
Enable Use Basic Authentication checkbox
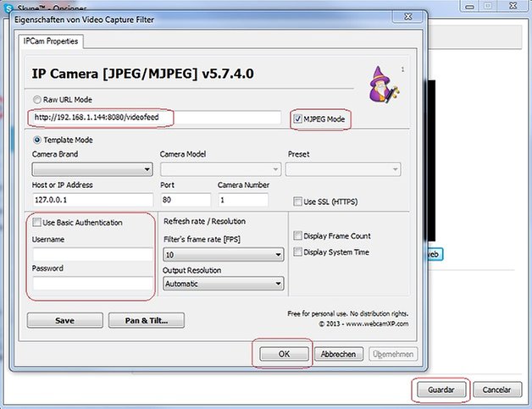(x=36, y=222)
